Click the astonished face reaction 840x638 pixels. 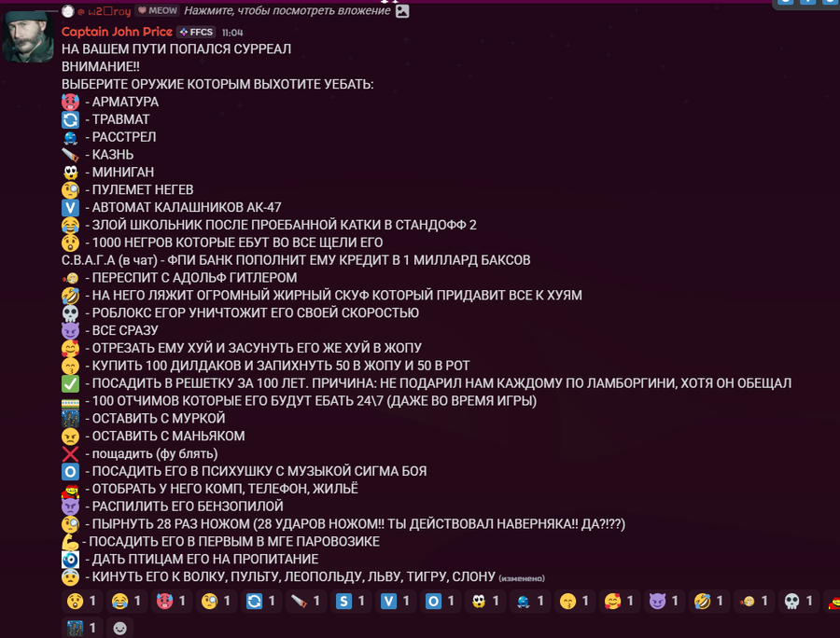[81, 601]
